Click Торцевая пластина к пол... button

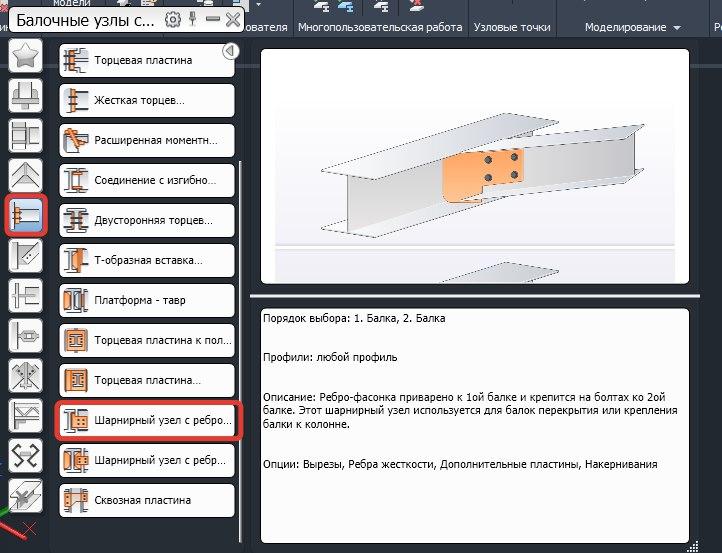(x=147, y=341)
